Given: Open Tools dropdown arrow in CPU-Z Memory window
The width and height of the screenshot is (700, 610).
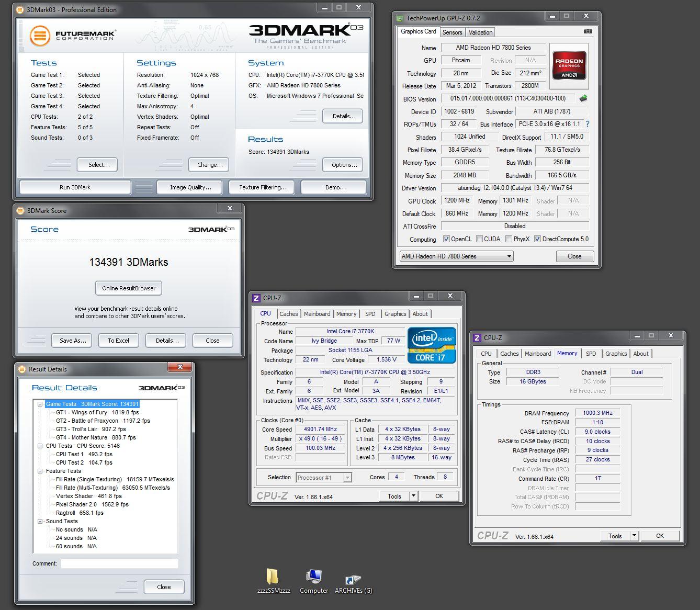Looking at the screenshot, I should [x=634, y=536].
